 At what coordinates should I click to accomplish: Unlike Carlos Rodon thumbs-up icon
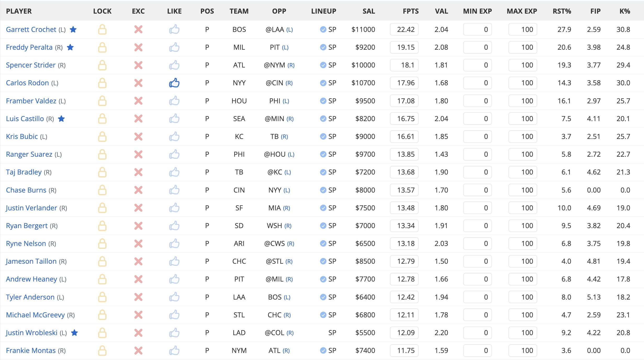point(174,83)
